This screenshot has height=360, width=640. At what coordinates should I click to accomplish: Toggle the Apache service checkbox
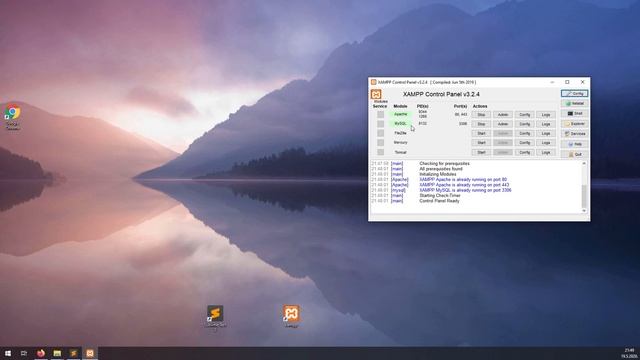380,114
